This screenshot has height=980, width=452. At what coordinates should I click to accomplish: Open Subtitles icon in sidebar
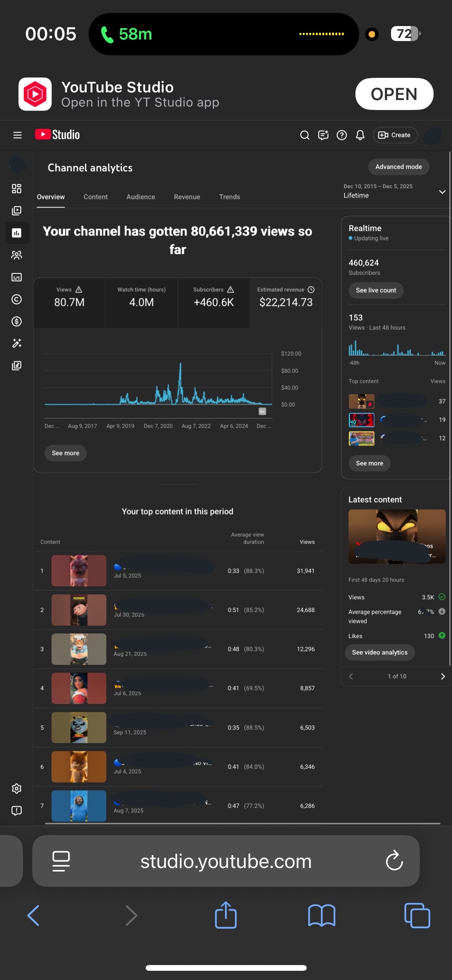[16, 277]
